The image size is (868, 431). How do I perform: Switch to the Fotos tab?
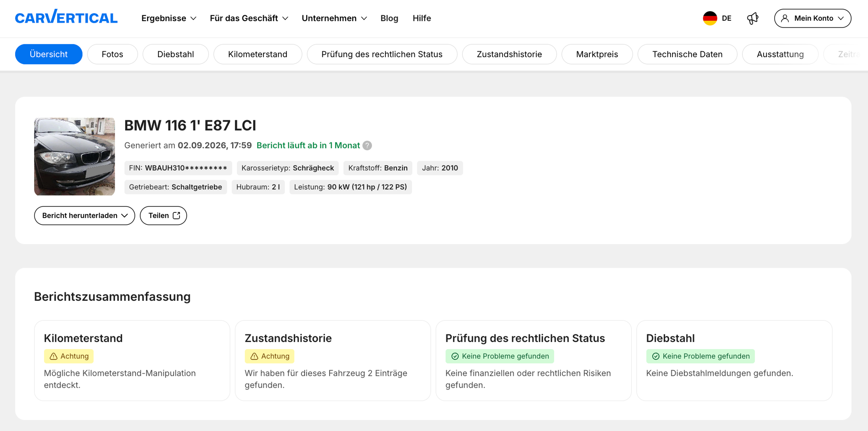(x=112, y=54)
